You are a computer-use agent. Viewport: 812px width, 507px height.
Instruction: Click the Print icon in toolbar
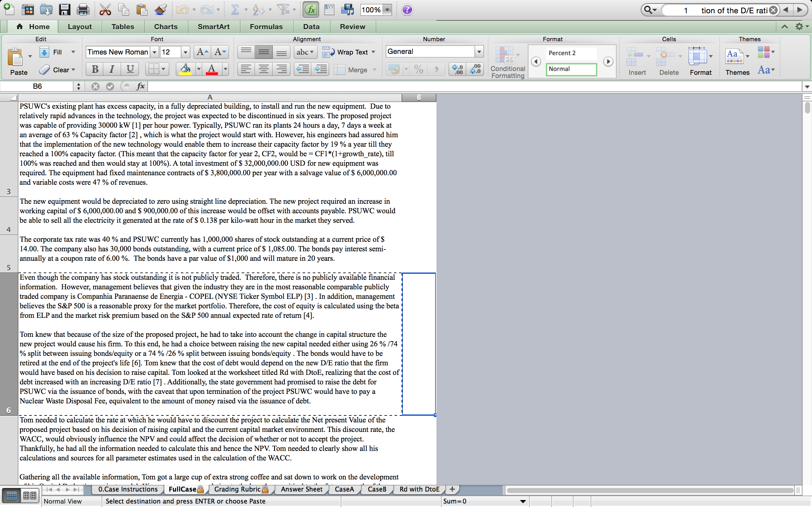82,10
